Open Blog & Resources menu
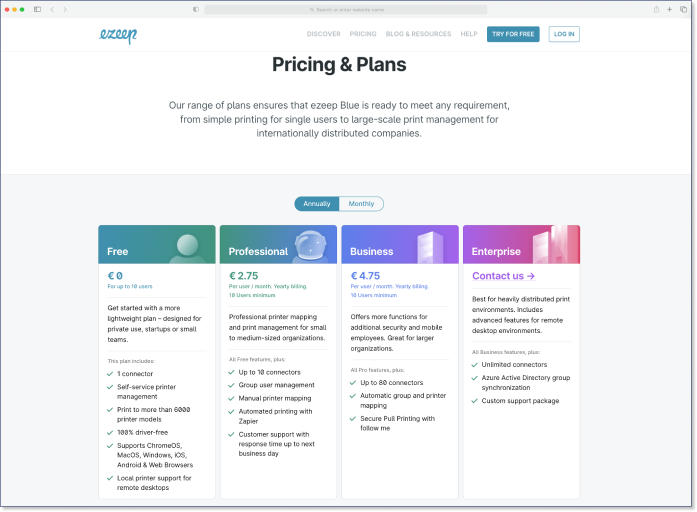Viewport: 697px width, 512px height. coord(418,34)
